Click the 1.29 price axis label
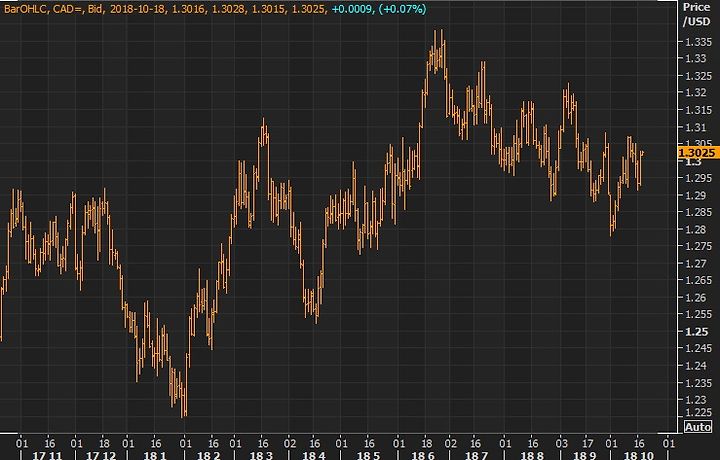The image size is (720, 460). coord(695,196)
